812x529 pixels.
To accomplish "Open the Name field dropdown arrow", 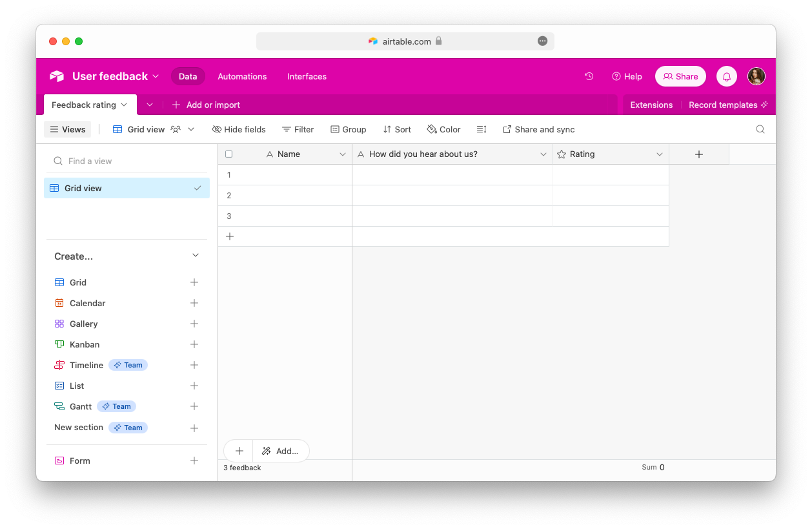I will coord(343,154).
